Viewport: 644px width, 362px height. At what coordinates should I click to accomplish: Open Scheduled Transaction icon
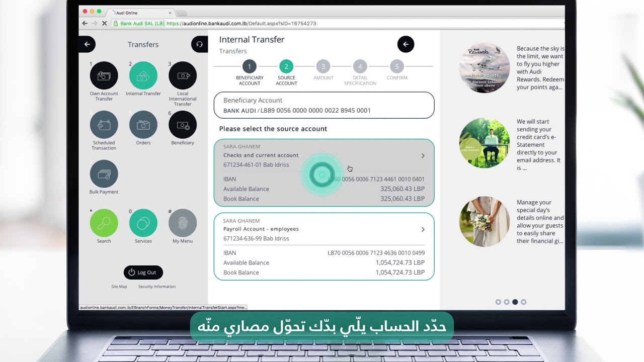104,125
